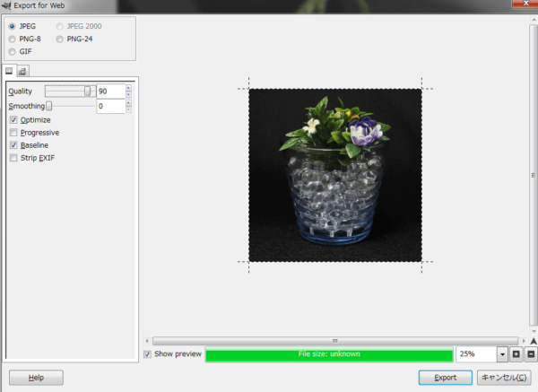Click the vertical scrollbar down arrow
The height and width of the screenshot is (392, 538).
coord(534,331)
